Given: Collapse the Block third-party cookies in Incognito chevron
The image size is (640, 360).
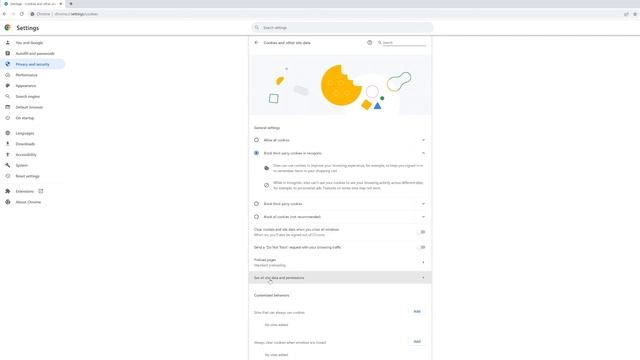Looking at the screenshot, I should point(423,153).
